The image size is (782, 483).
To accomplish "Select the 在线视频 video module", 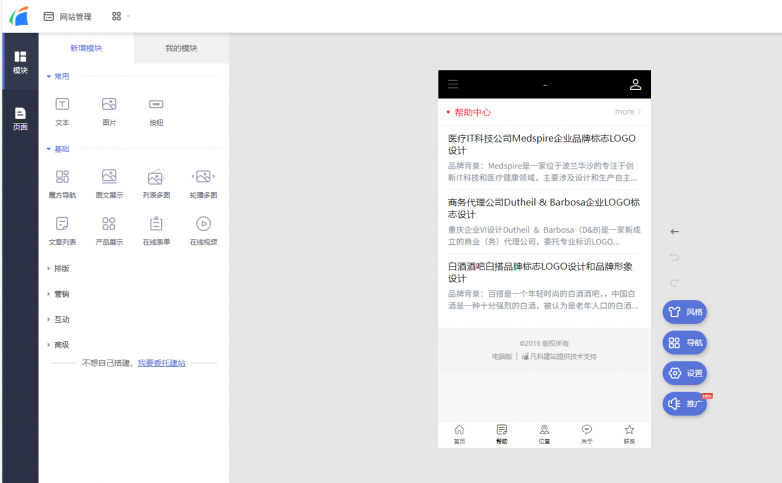I will [203, 224].
